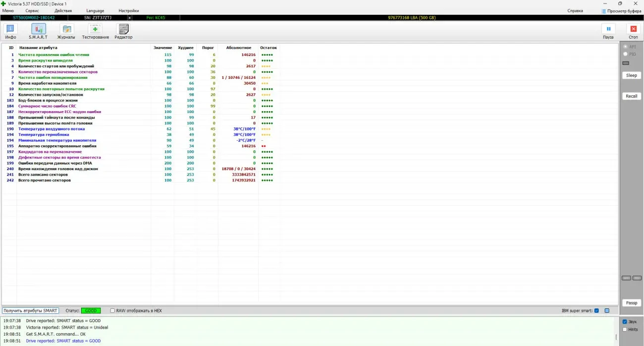
Task: Toggle the IBM super smart checkbox
Action: (x=596, y=311)
